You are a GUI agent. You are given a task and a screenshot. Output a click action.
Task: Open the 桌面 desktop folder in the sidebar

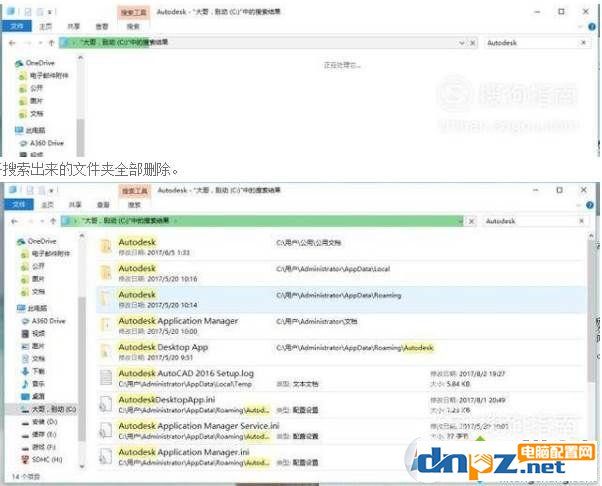coord(34,396)
